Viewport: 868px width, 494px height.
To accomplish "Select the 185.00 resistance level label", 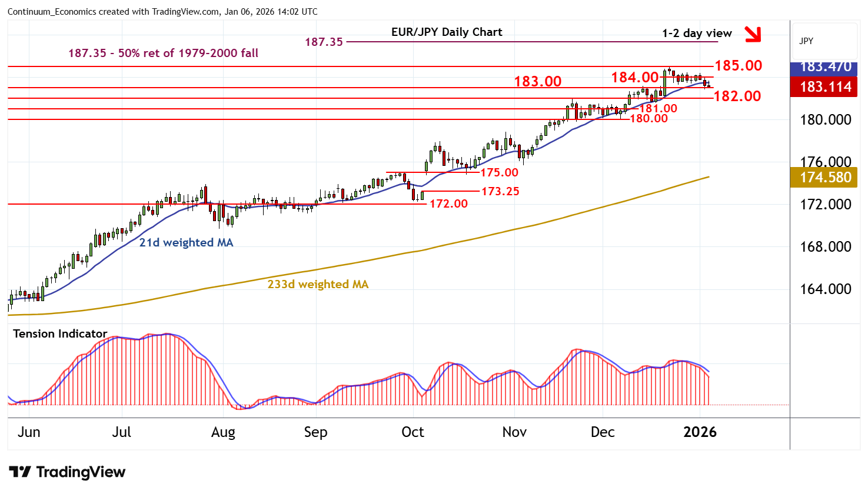I will pyautogui.click(x=738, y=65).
